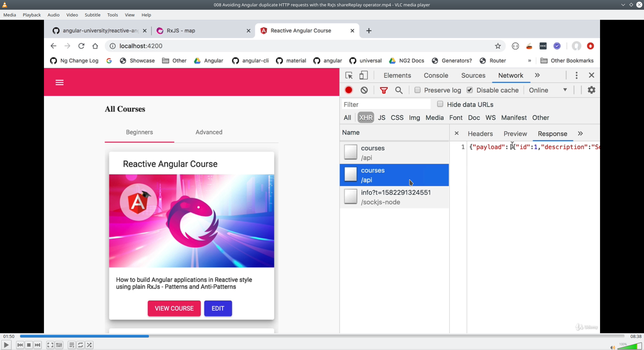Toggle DevTools device toolbar
Screen dimensions: 644x350
(364, 76)
